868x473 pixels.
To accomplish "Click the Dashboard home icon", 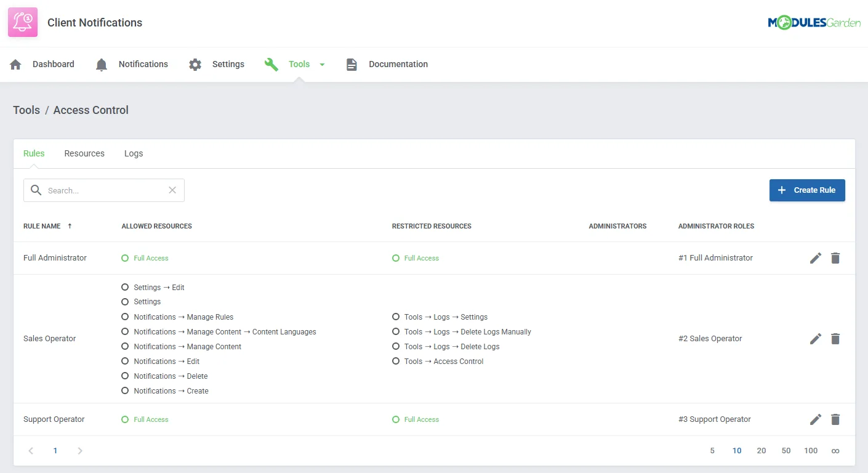I will coord(16,65).
